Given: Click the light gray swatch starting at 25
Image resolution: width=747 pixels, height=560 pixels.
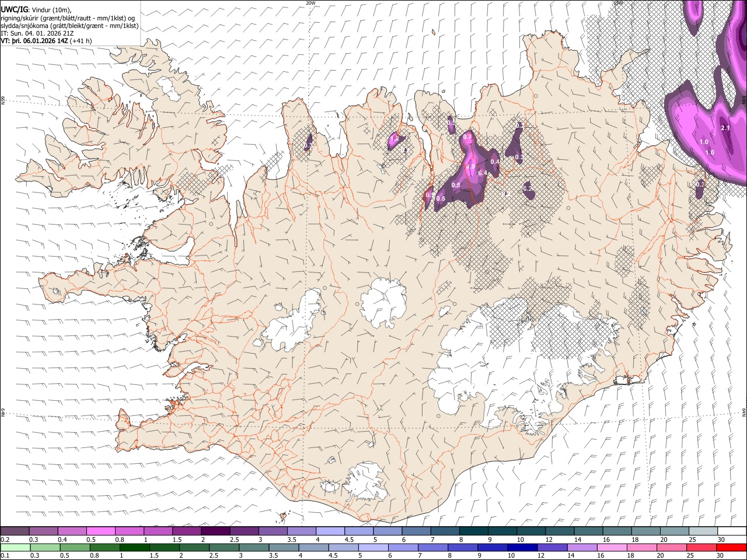Looking at the screenshot, I should (x=703, y=531).
